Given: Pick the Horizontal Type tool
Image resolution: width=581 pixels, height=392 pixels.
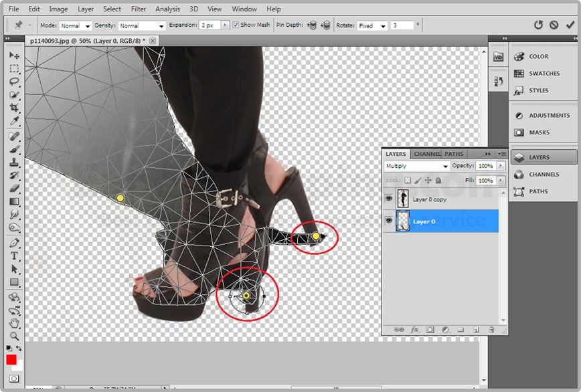Looking at the screenshot, I should click(x=14, y=256).
